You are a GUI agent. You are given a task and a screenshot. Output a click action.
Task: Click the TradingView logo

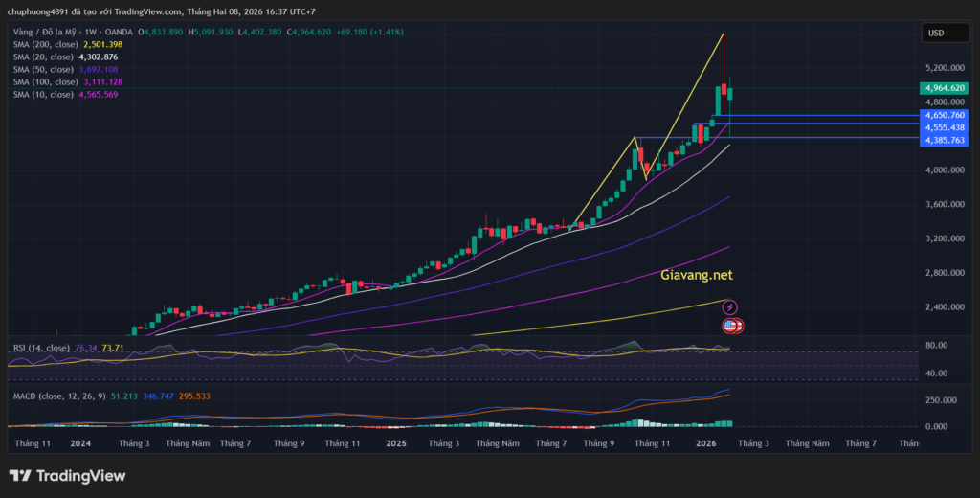67,476
